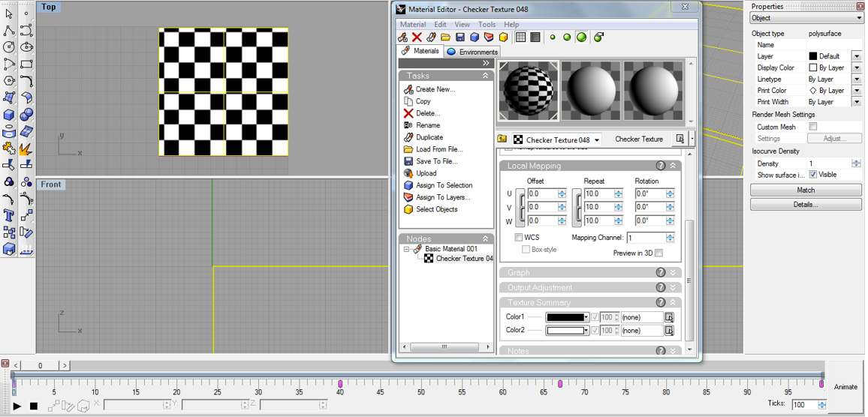Expand the Notes section

(673, 351)
